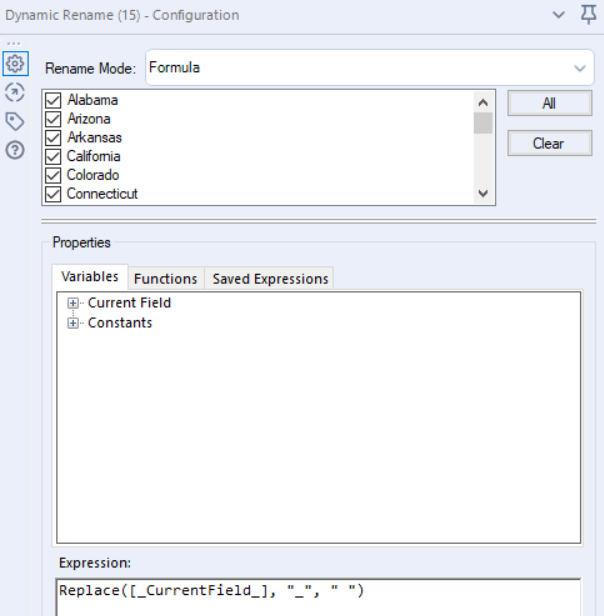Open the Configuration gear icon in sidebar
604x616 pixels.
14,64
